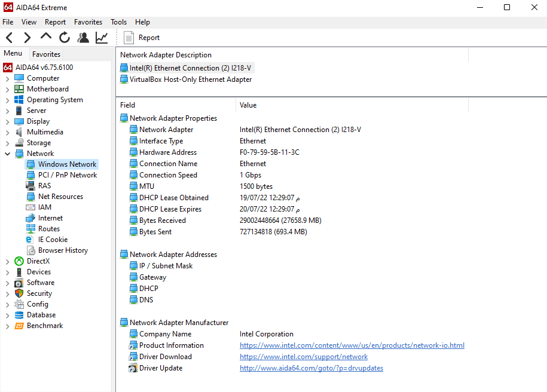Select the AIDA64 v6.75.6100 root node

(x=44, y=68)
